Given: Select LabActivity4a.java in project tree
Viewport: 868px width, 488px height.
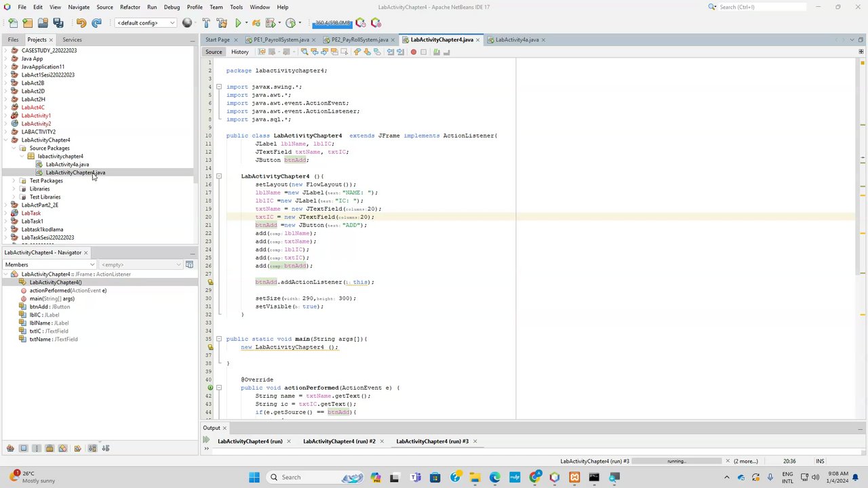Looking at the screenshot, I should 67,164.
